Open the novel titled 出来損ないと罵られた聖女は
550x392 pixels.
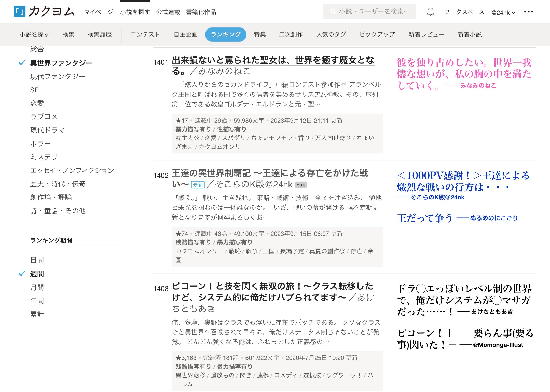[x=273, y=60]
